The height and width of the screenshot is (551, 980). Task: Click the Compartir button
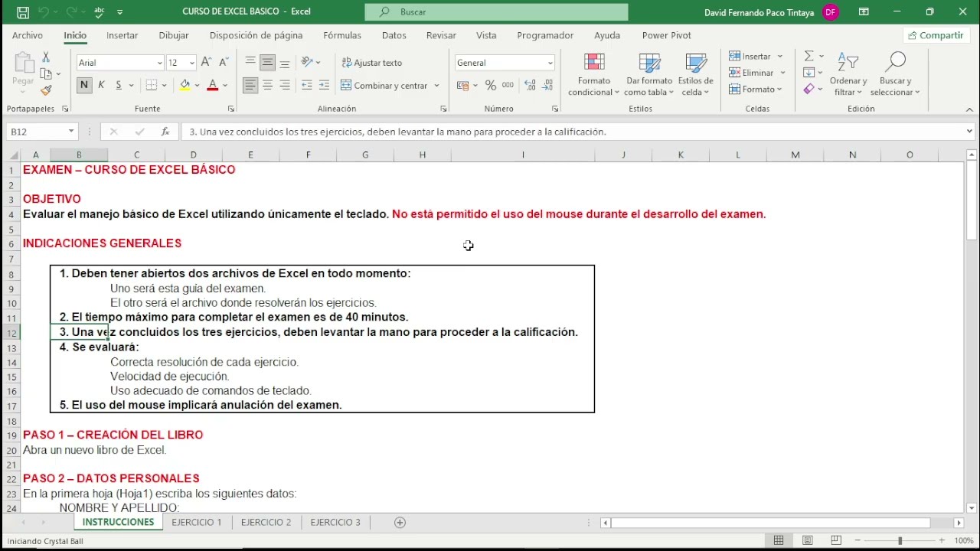(x=935, y=35)
